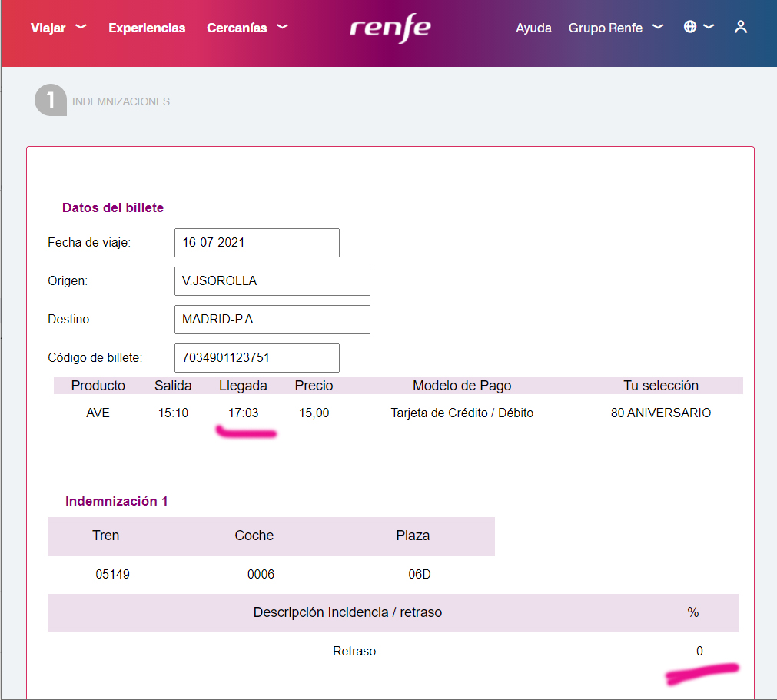This screenshot has width=777, height=700.
Task: Click the Tu selección column header
Action: pyautogui.click(x=661, y=386)
